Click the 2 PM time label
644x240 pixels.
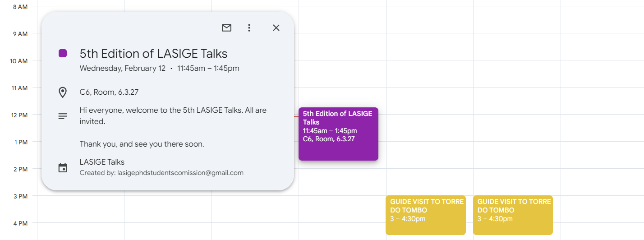click(x=20, y=169)
